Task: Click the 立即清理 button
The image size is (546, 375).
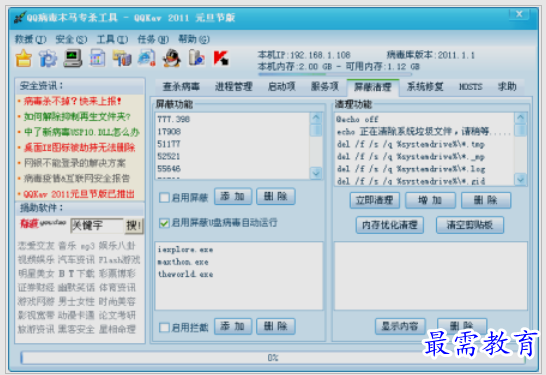Action: [x=374, y=200]
